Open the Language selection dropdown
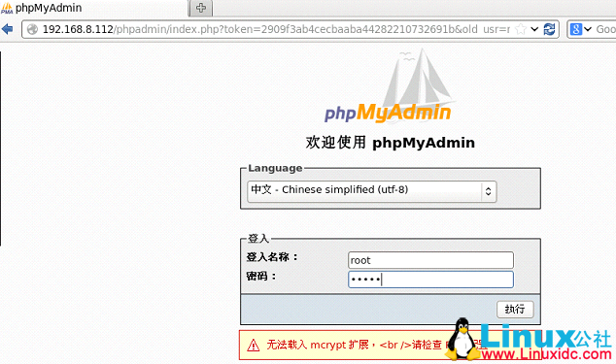Viewport: 616px width, 364px height. pyautogui.click(x=372, y=191)
